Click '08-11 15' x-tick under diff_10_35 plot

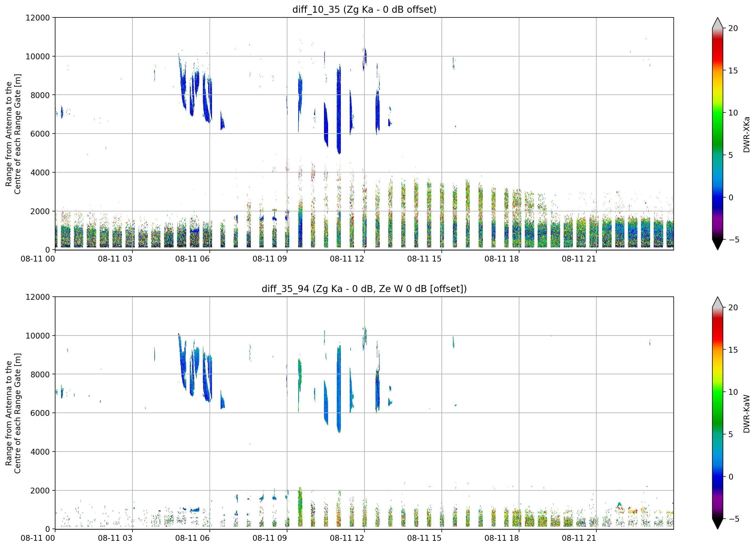[x=424, y=259]
